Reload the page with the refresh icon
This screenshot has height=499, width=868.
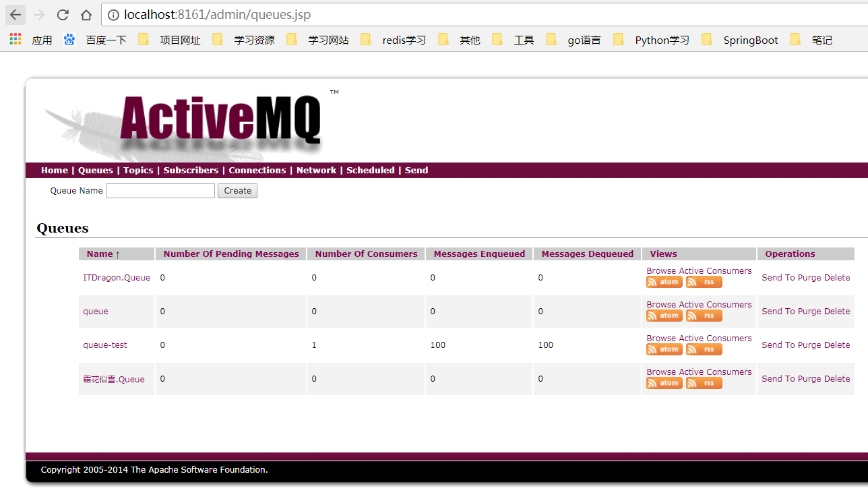point(63,15)
